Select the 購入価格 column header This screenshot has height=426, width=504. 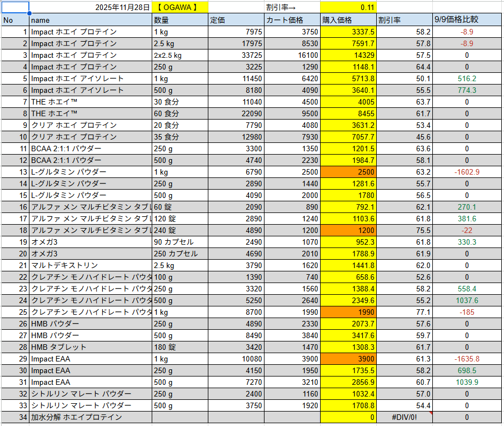click(345, 19)
